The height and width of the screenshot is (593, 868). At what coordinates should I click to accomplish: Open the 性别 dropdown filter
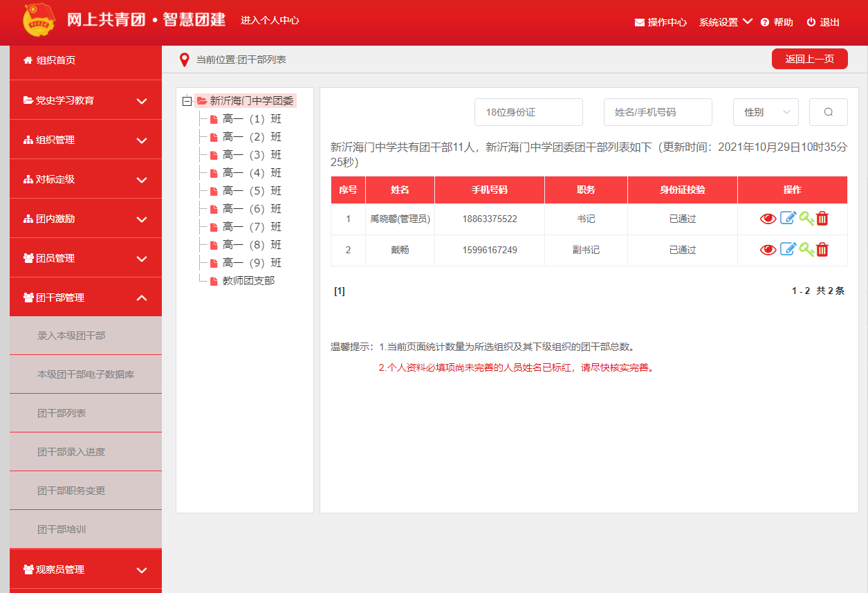pyautogui.click(x=766, y=112)
